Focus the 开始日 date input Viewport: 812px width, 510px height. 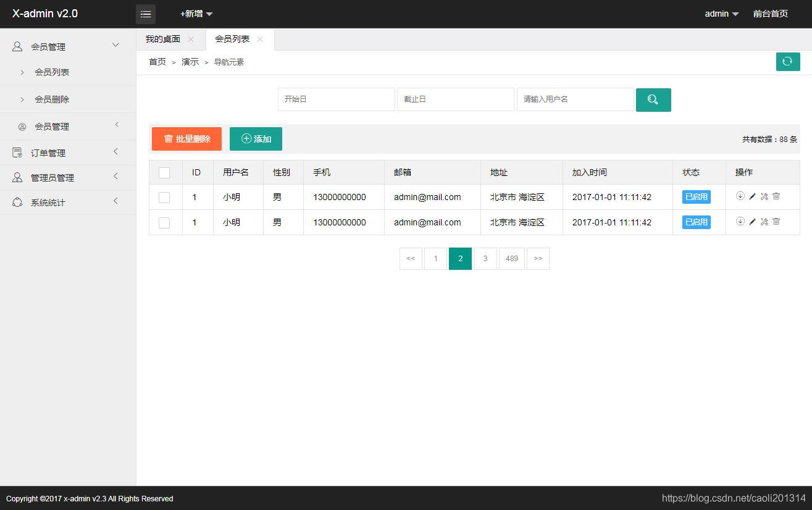tap(337, 99)
